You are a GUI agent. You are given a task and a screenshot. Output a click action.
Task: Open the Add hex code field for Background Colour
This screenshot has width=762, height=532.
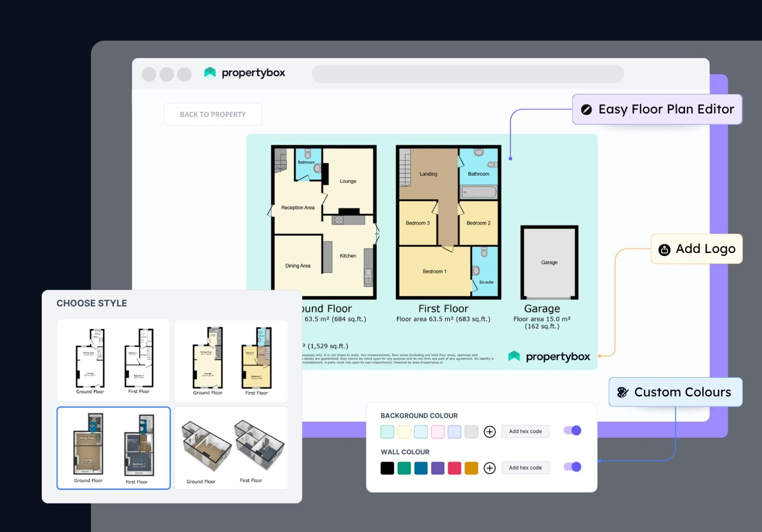[525, 431]
